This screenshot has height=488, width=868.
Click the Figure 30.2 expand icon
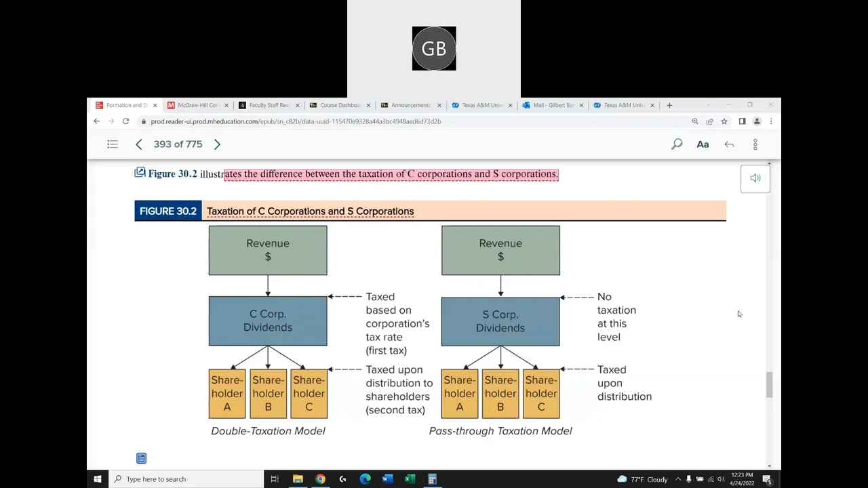pos(140,173)
